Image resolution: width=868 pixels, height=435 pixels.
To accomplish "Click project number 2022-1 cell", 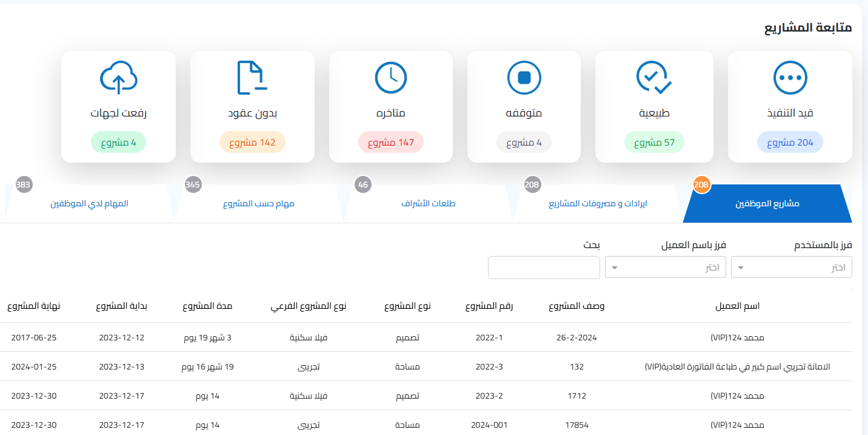I will 489,337.
